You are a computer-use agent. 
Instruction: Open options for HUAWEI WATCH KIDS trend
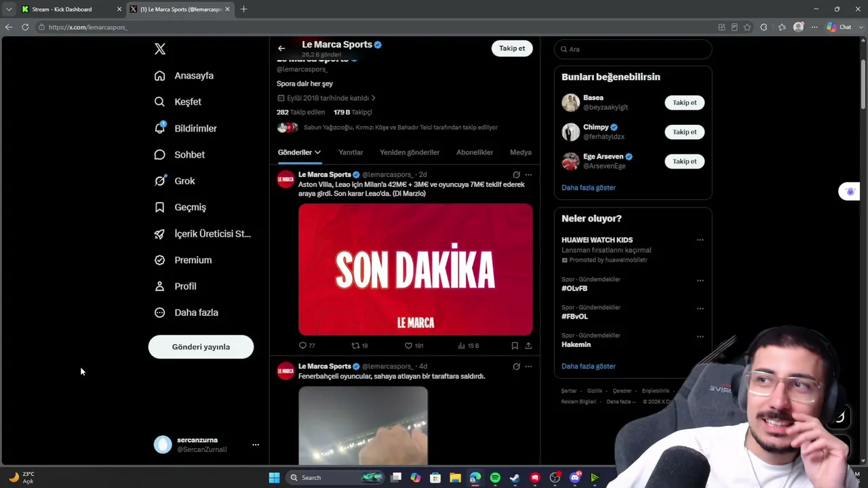coord(701,240)
